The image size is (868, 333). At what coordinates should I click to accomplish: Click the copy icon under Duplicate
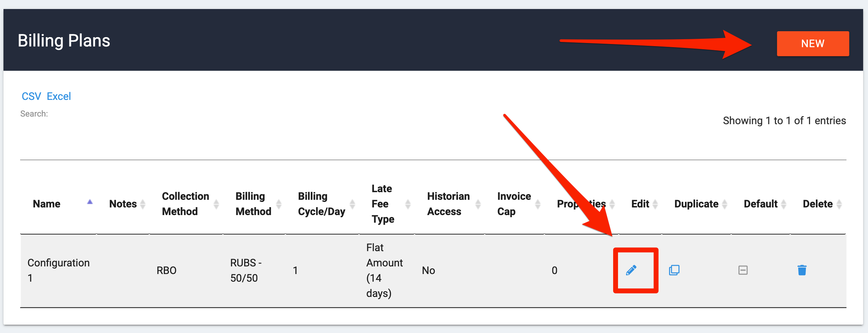675,270
